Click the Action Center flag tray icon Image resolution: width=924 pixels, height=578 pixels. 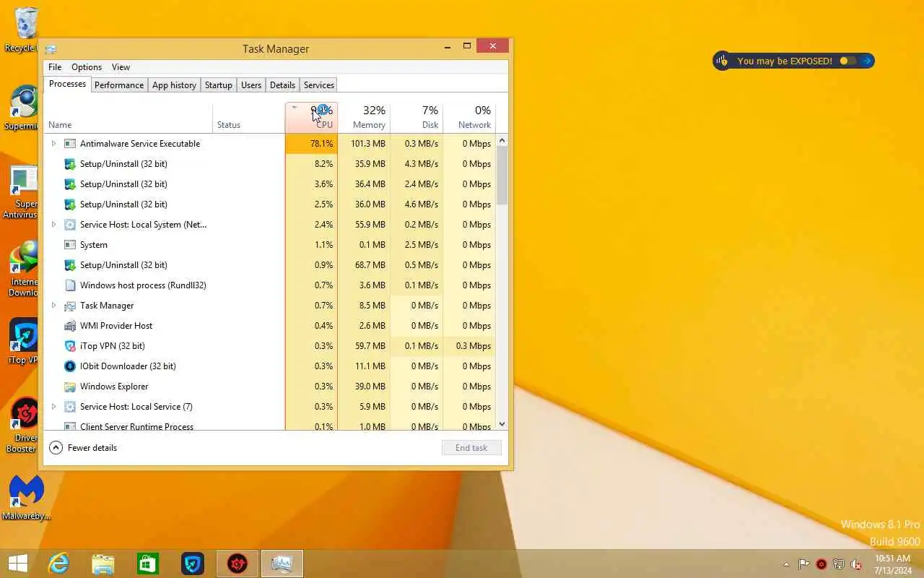tap(803, 564)
